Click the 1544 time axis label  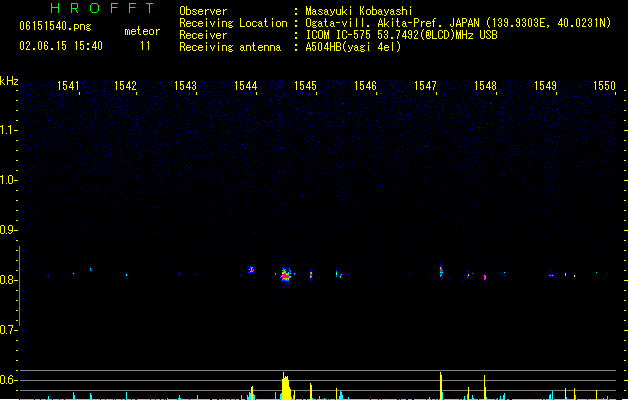pyautogui.click(x=246, y=86)
